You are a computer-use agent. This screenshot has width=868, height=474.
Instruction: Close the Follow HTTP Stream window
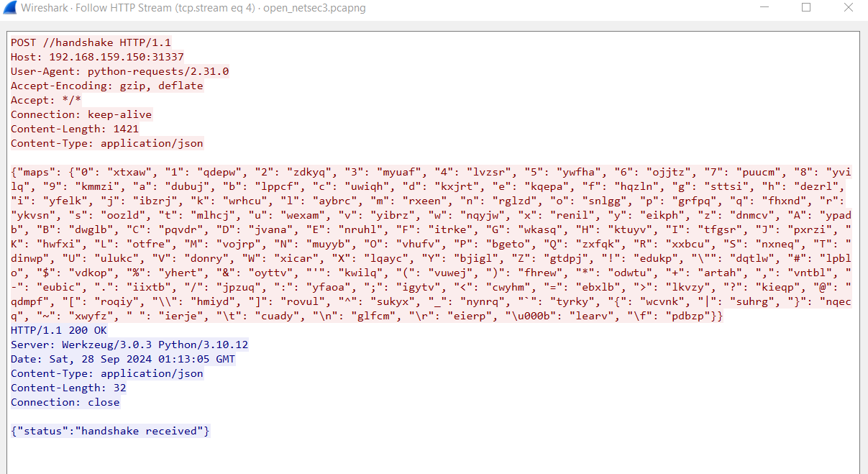click(850, 8)
